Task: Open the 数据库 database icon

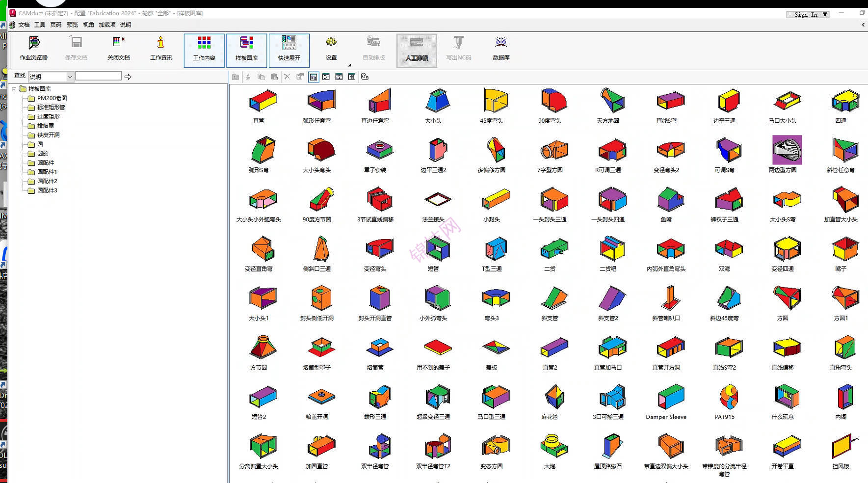Action: pos(500,49)
